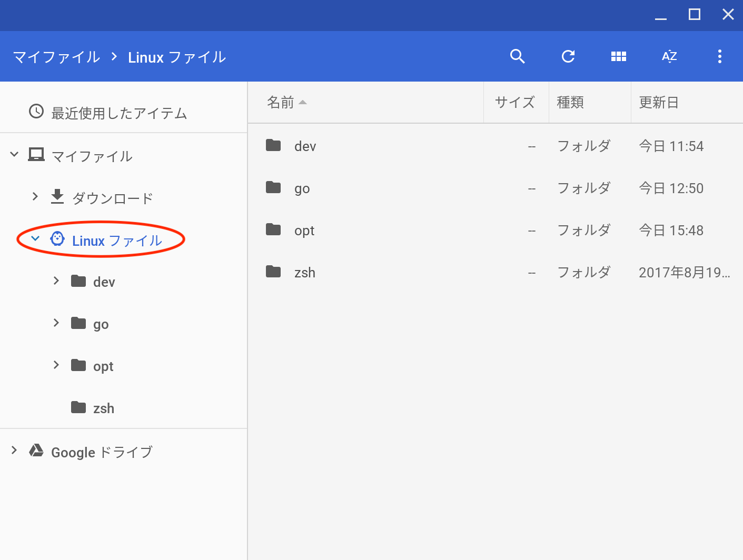743x560 pixels.
Task: Click the dev folder icon in file list
Action: coord(273,145)
